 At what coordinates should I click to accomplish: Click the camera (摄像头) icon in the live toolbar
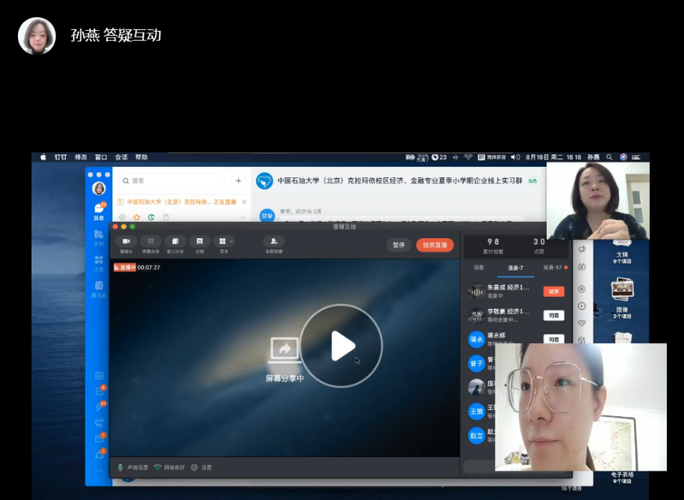[x=127, y=243]
